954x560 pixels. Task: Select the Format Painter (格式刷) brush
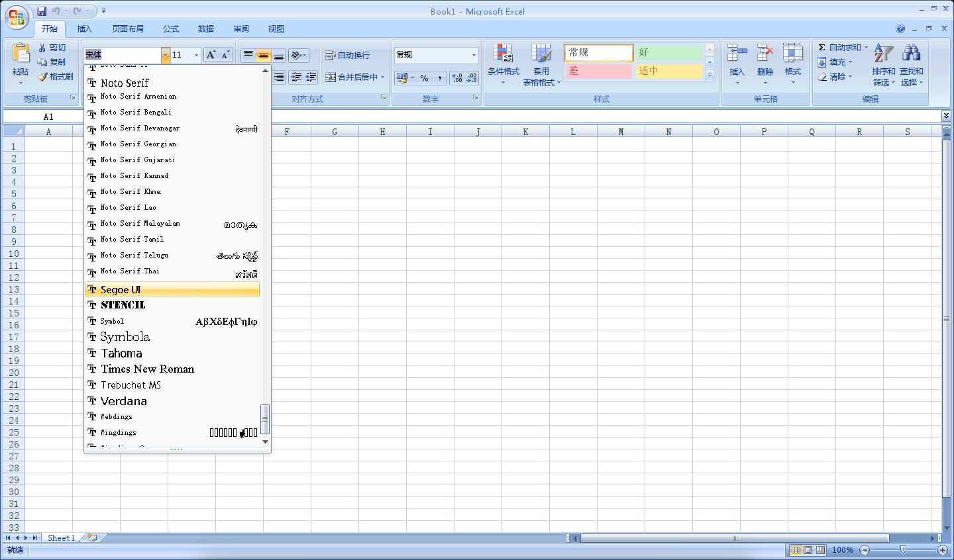click(x=56, y=77)
